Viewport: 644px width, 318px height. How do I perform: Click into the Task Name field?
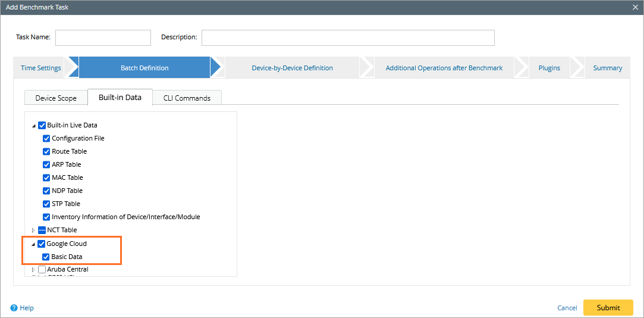coord(103,38)
